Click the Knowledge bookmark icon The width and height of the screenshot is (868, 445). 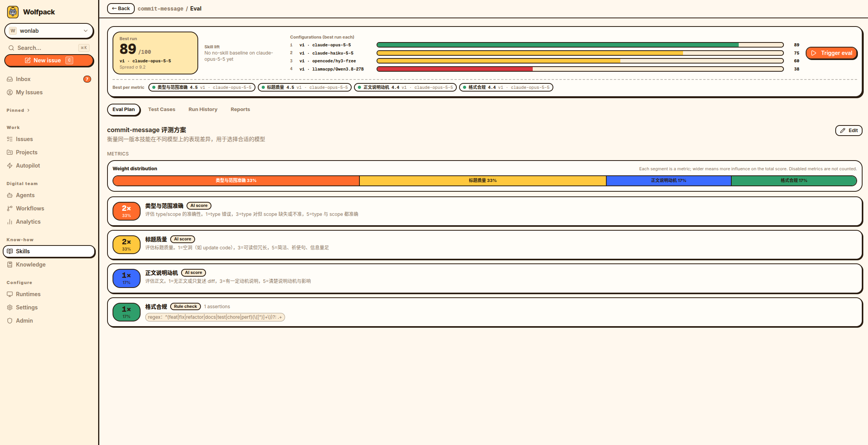click(10, 265)
